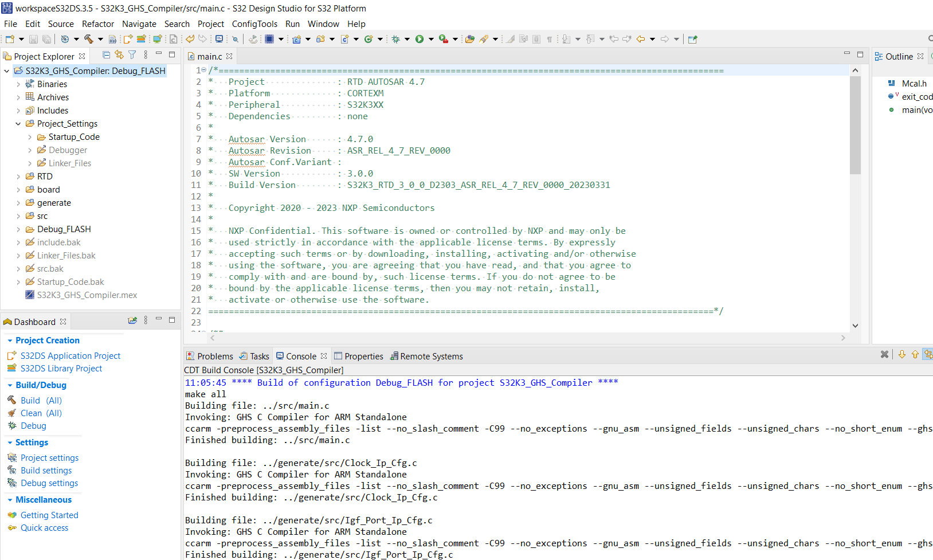This screenshot has width=933, height=560.
Task: Save all files using Save All icon
Action: coord(46,38)
